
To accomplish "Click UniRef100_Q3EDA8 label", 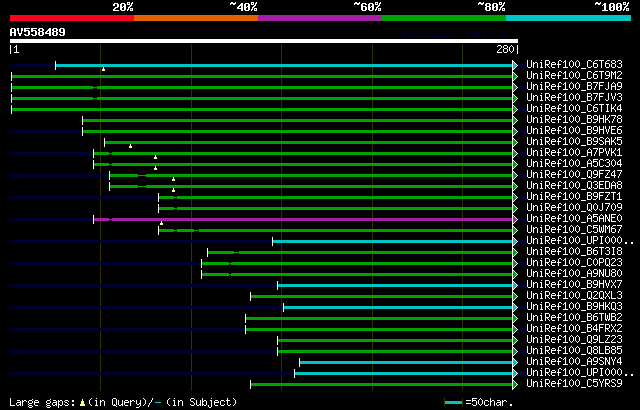I will point(574,186).
